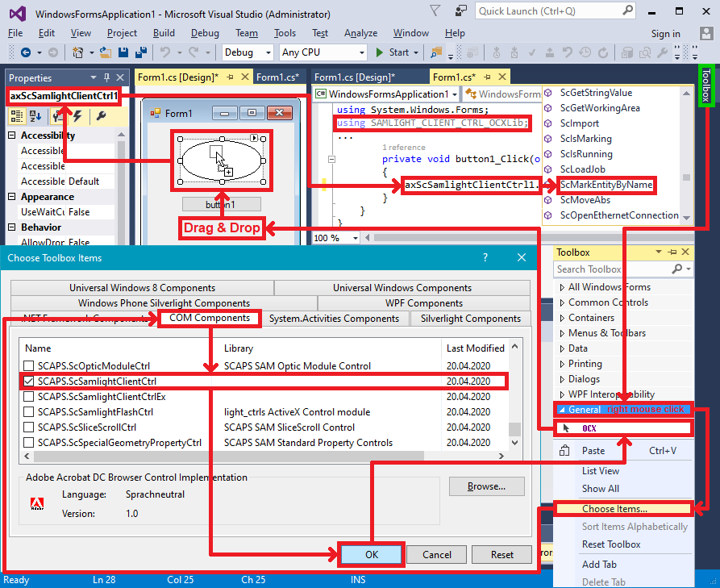This screenshot has height=588, width=720.
Task: Click the New Project toolbar icon
Action: [x=77, y=52]
